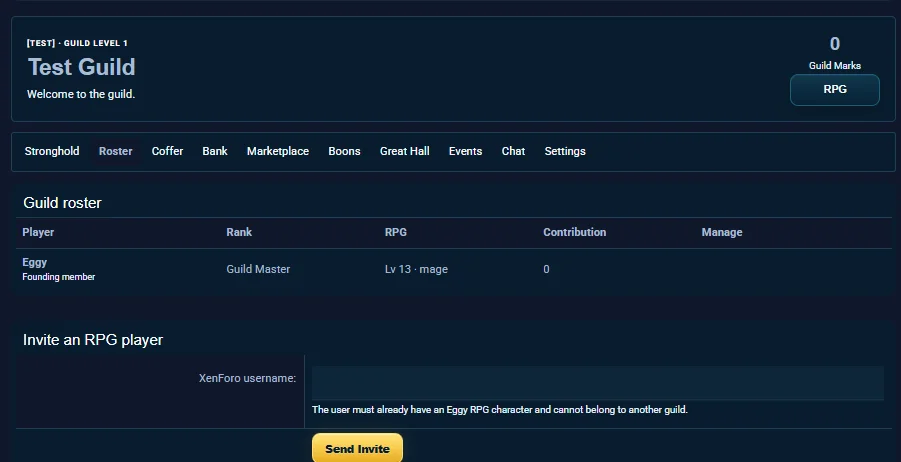901x462 pixels.
Task: Switch to the Roster tab
Action: click(115, 151)
